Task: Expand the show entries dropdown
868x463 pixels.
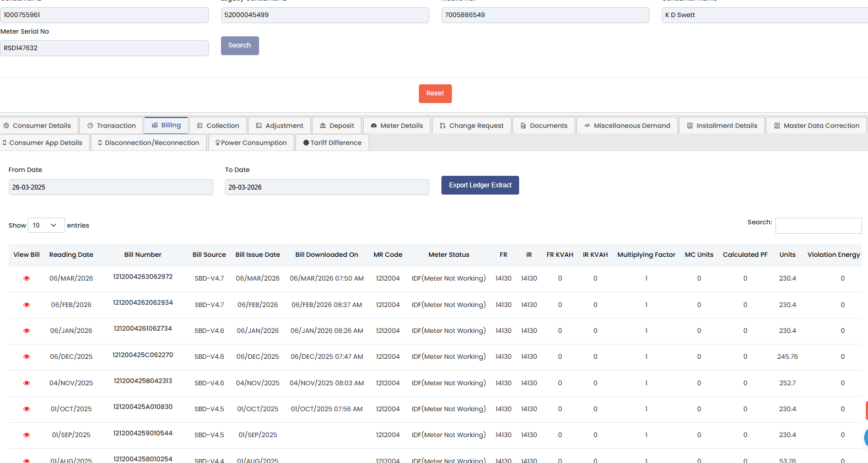Action: click(46, 225)
